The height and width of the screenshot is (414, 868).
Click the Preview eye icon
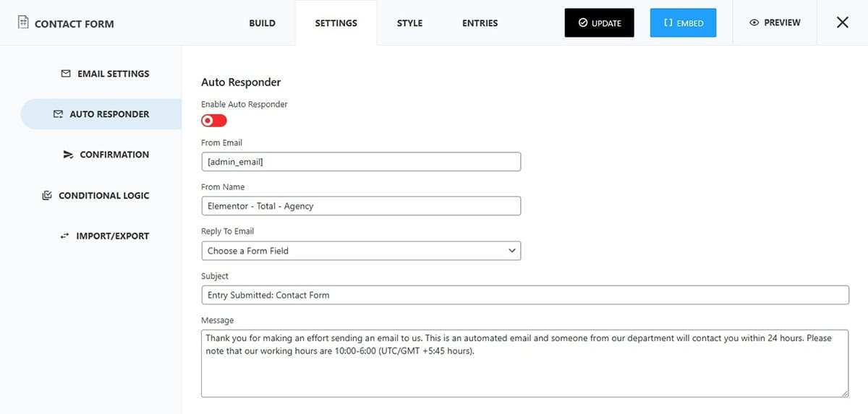(x=754, y=23)
